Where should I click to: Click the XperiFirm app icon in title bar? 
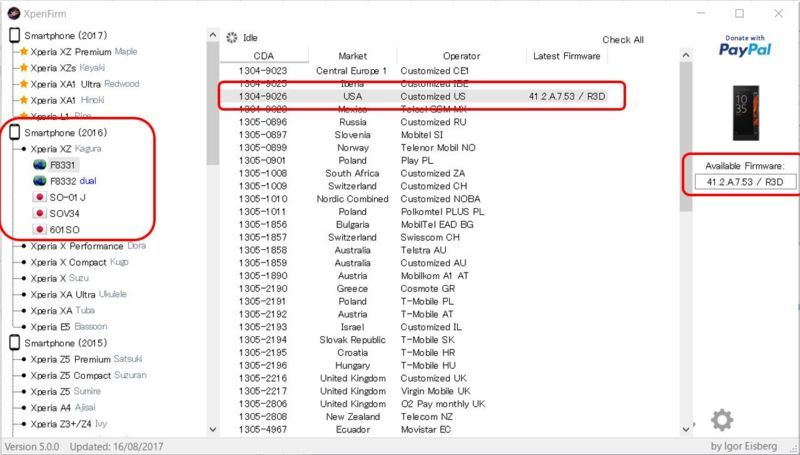coord(14,13)
